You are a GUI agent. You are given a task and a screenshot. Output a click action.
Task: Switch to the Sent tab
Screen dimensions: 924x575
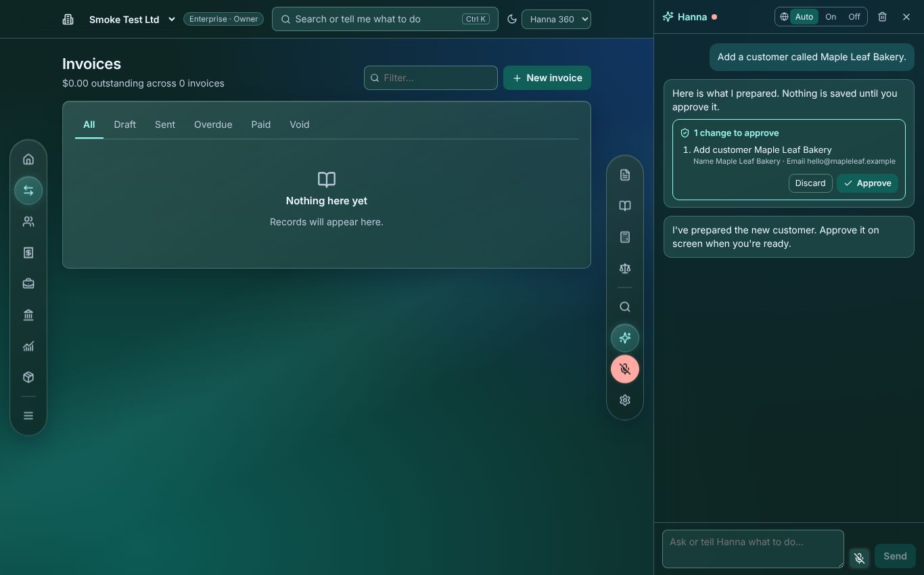click(x=165, y=125)
